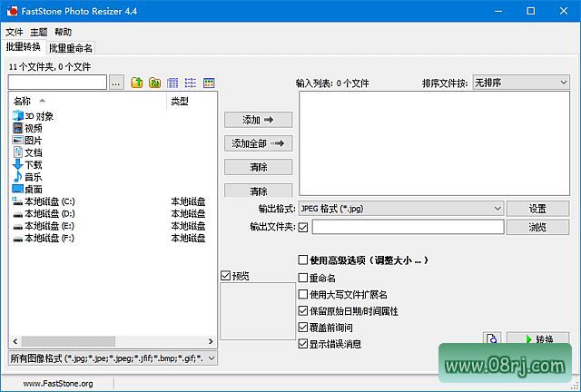Select the 文档 folder
The image size is (581, 392).
pyautogui.click(x=28, y=152)
